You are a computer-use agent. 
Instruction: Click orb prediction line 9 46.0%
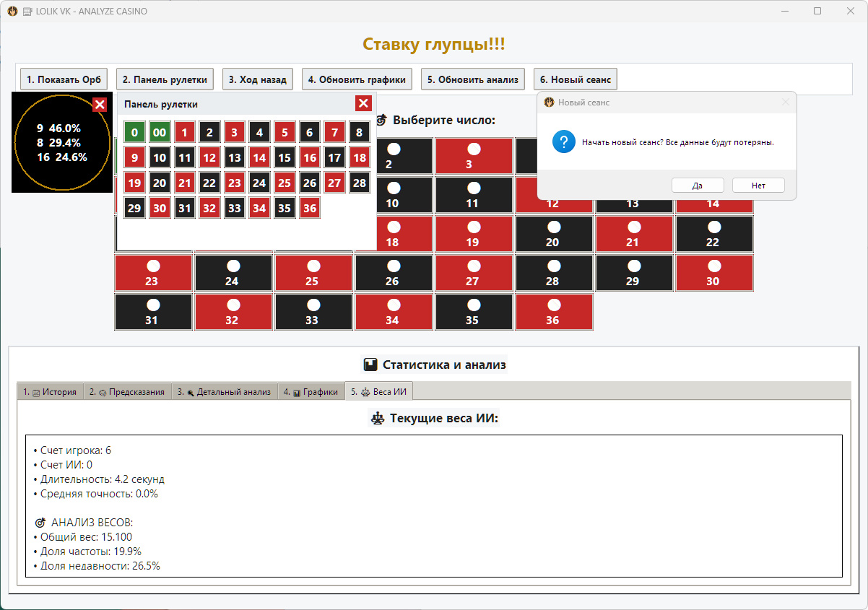tap(58, 128)
